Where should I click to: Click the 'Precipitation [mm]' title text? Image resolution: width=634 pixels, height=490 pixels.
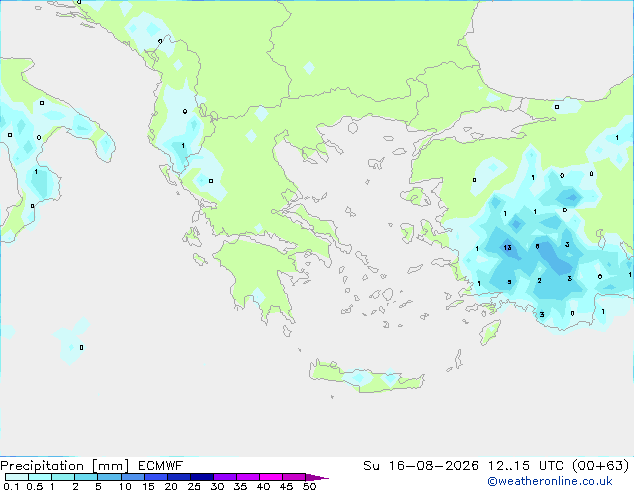(x=64, y=466)
